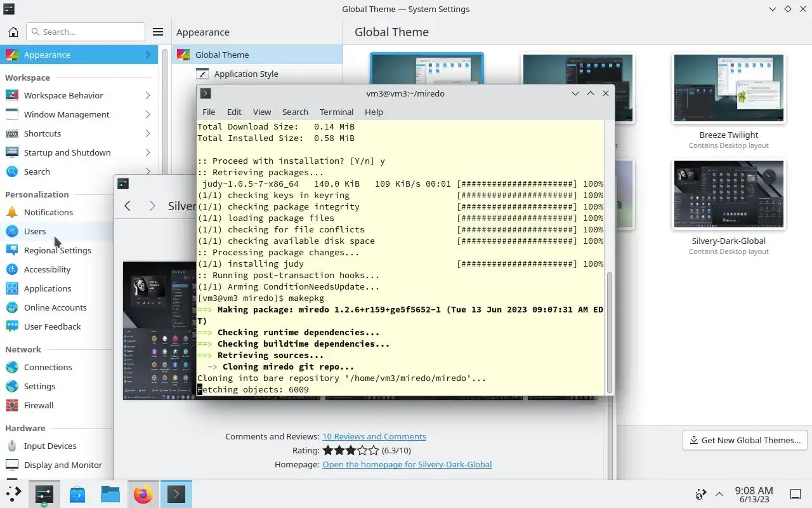The height and width of the screenshot is (508, 812).
Task: Switch to the terminal taskbar entry
Action: tap(176, 494)
